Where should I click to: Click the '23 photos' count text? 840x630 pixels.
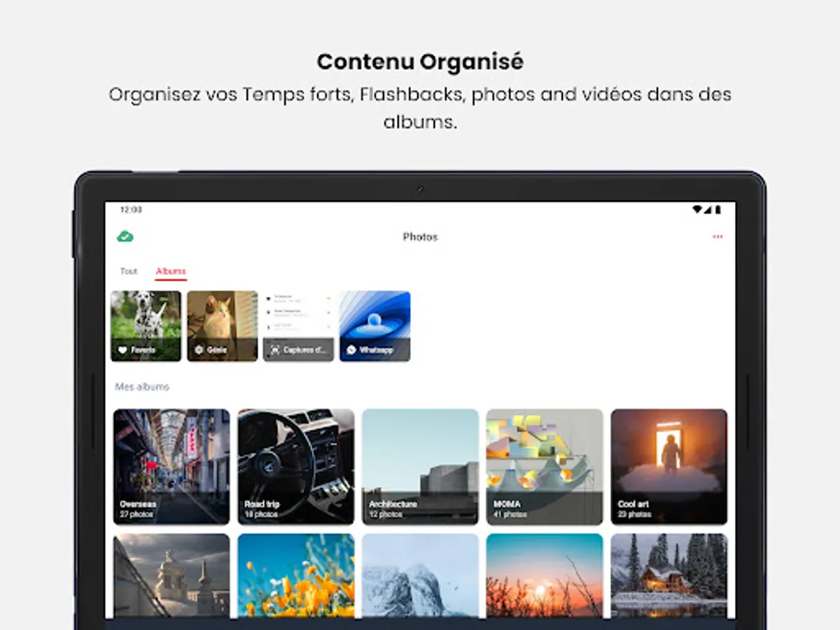[635, 514]
